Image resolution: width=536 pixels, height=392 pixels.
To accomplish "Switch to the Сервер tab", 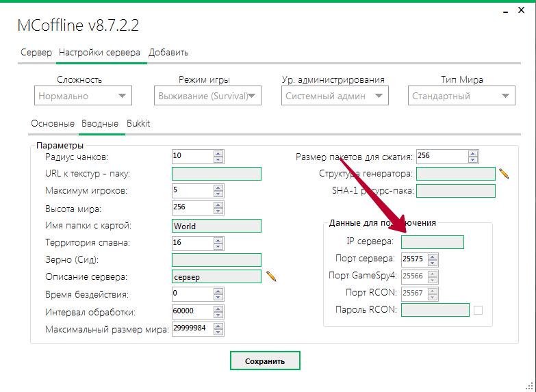I will pos(36,53).
